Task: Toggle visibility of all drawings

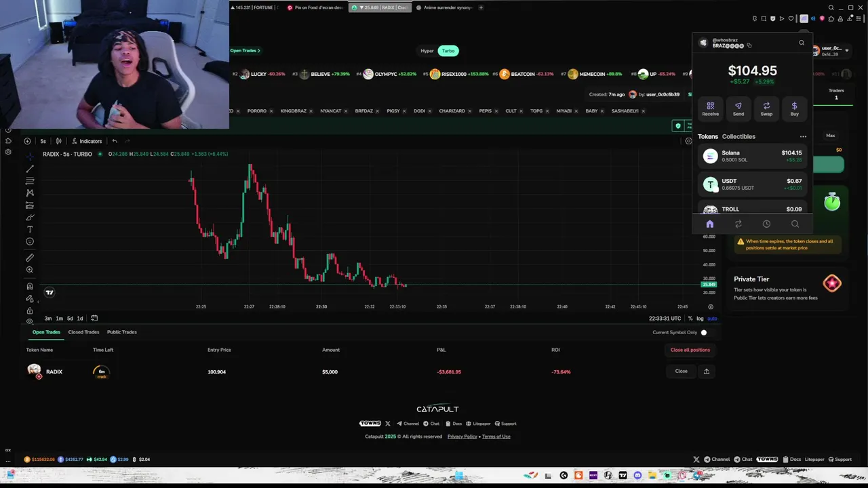Action: (30, 321)
